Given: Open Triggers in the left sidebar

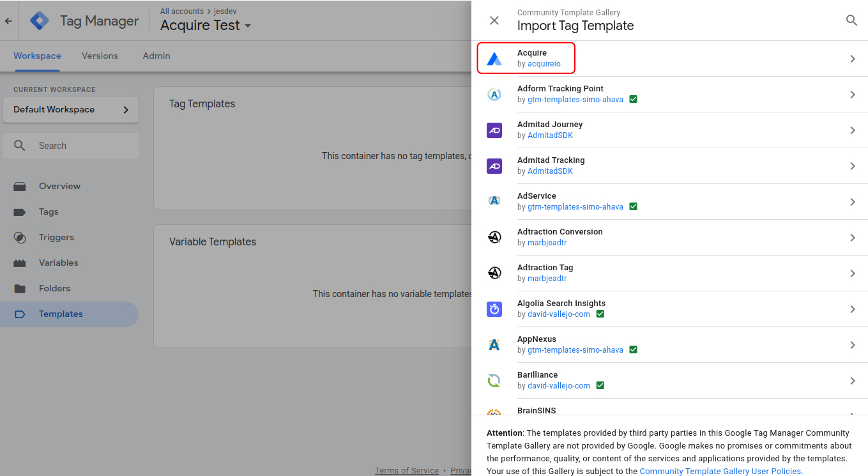Looking at the screenshot, I should click(56, 238).
